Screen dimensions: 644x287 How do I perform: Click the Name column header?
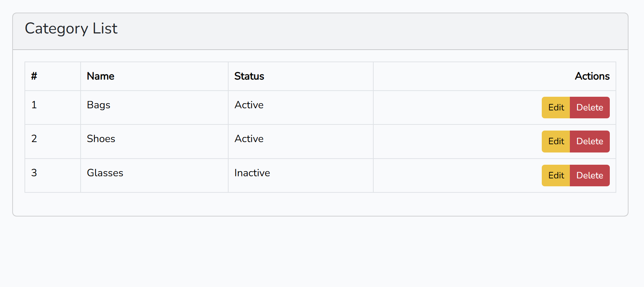[100, 76]
